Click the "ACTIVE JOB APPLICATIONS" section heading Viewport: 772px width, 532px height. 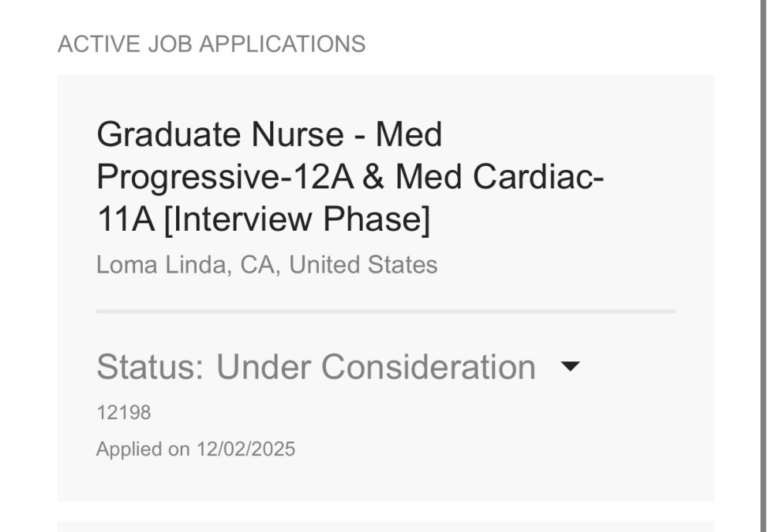212,44
